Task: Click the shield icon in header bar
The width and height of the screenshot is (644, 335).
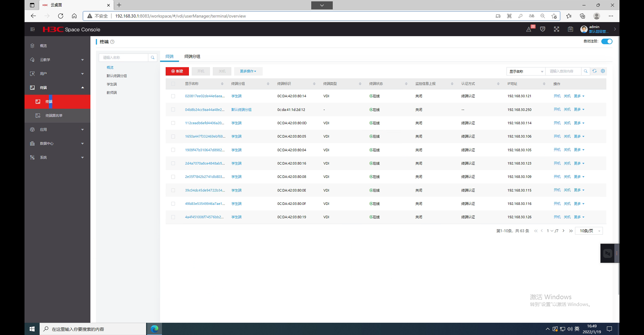Action: pyautogui.click(x=542, y=29)
